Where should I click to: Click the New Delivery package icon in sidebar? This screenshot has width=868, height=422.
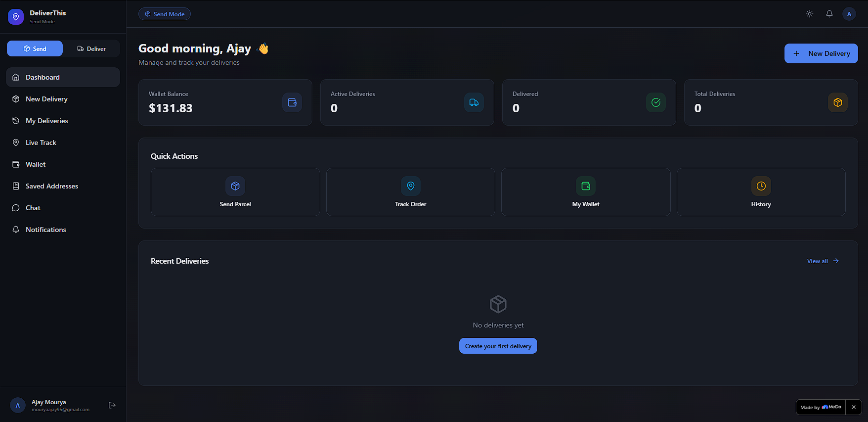point(16,99)
